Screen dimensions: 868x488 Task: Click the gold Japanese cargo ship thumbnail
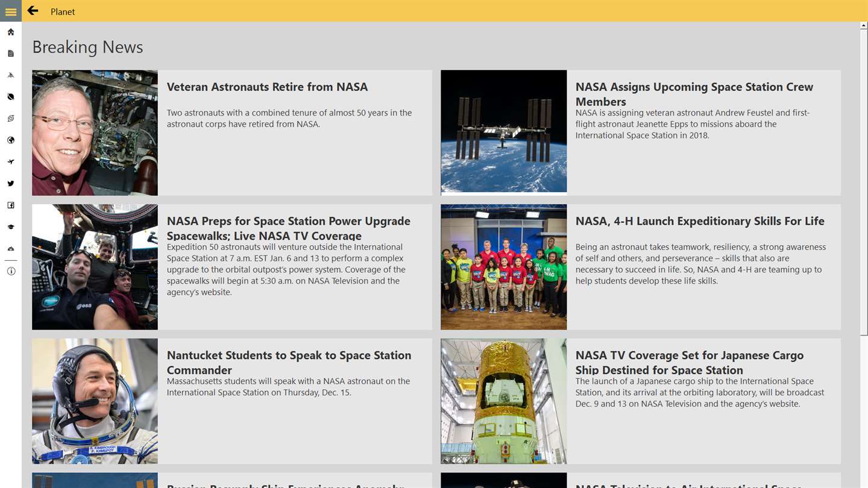(504, 401)
